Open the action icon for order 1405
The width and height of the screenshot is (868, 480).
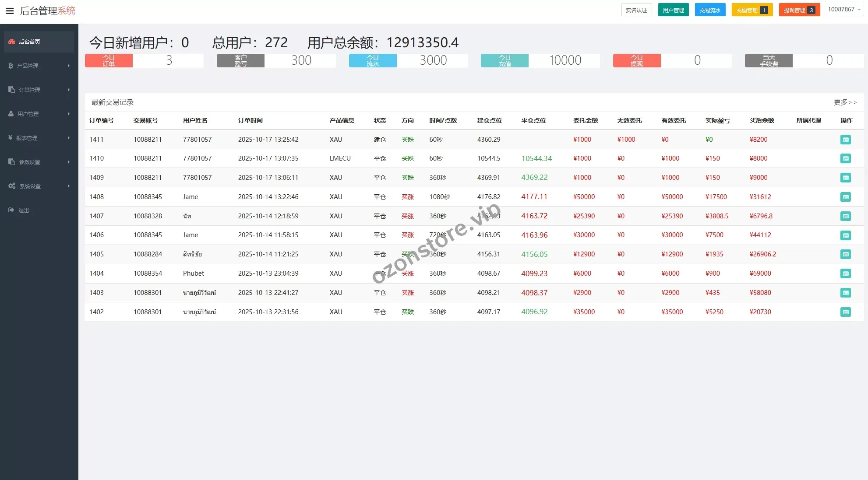[845, 254]
